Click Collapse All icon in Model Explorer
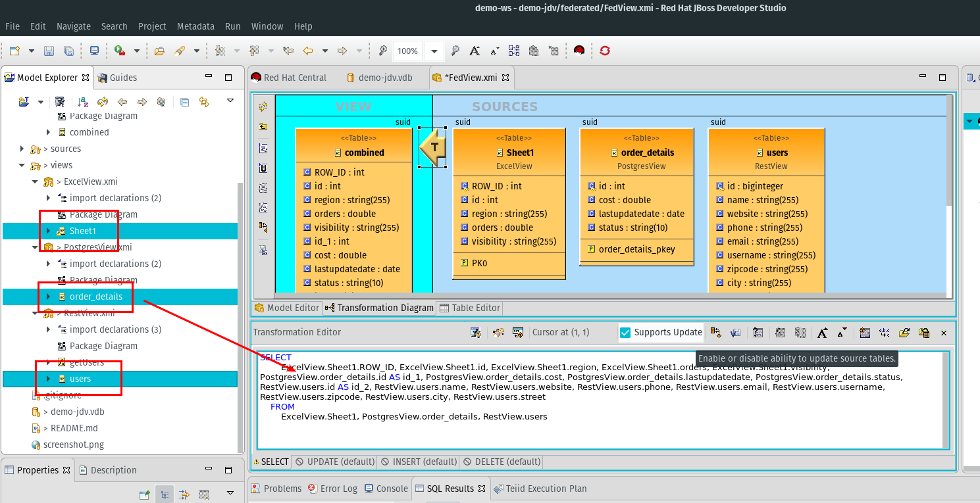This screenshot has width=980, height=503. [x=185, y=102]
